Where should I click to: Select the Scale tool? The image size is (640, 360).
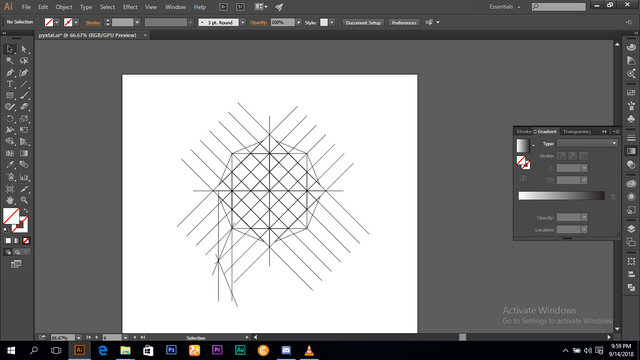coord(24,119)
